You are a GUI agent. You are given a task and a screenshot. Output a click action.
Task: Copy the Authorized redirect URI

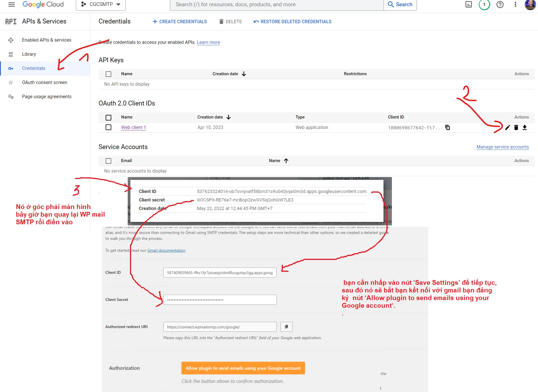click(x=286, y=327)
